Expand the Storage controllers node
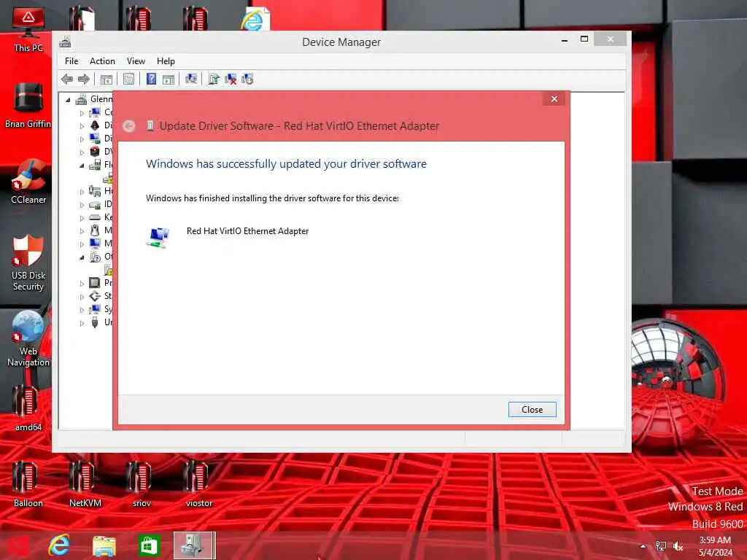The image size is (747, 560). click(x=82, y=297)
